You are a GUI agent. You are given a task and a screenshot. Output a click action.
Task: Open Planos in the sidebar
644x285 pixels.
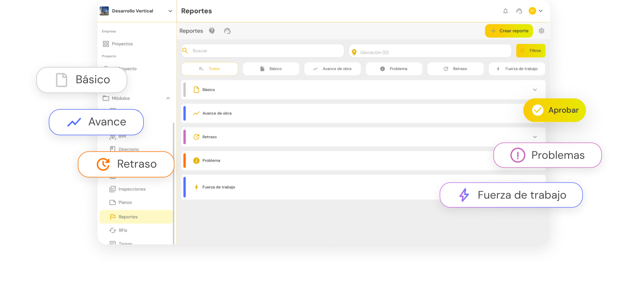tap(125, 202)
